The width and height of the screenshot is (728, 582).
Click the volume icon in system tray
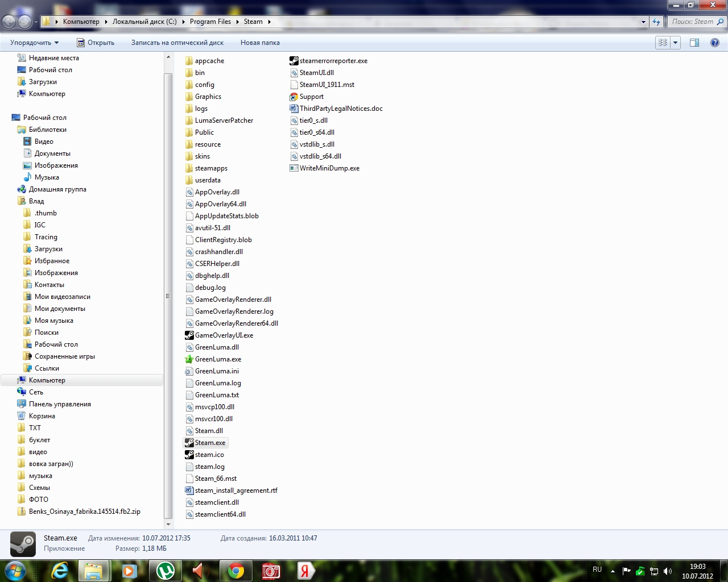pyautogui.click(x=668, y=571)
